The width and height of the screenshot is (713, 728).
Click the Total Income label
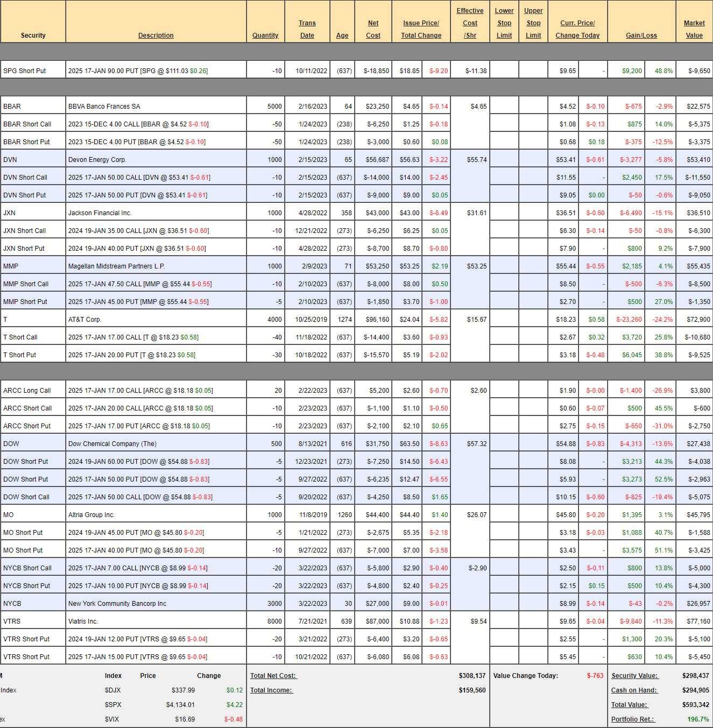pos(271,690)
